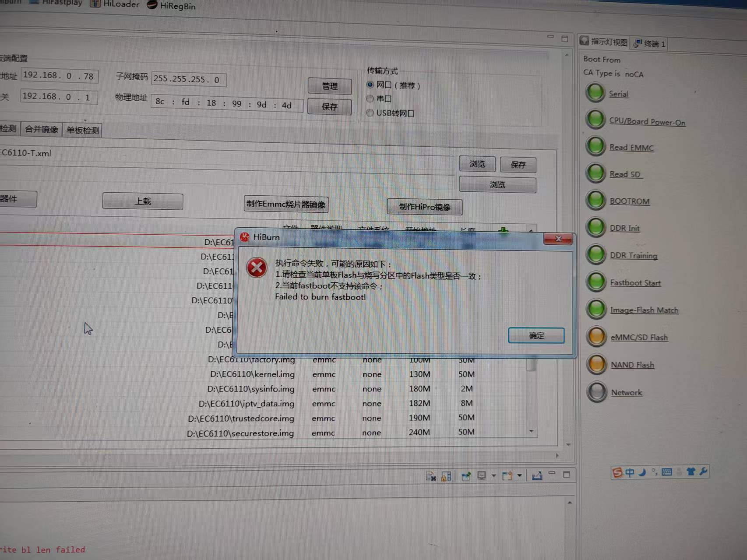The height and width of the screenshot is (560, 747).
Task: Click the 浏览 button next to 保存
Action: coord(477,164)
